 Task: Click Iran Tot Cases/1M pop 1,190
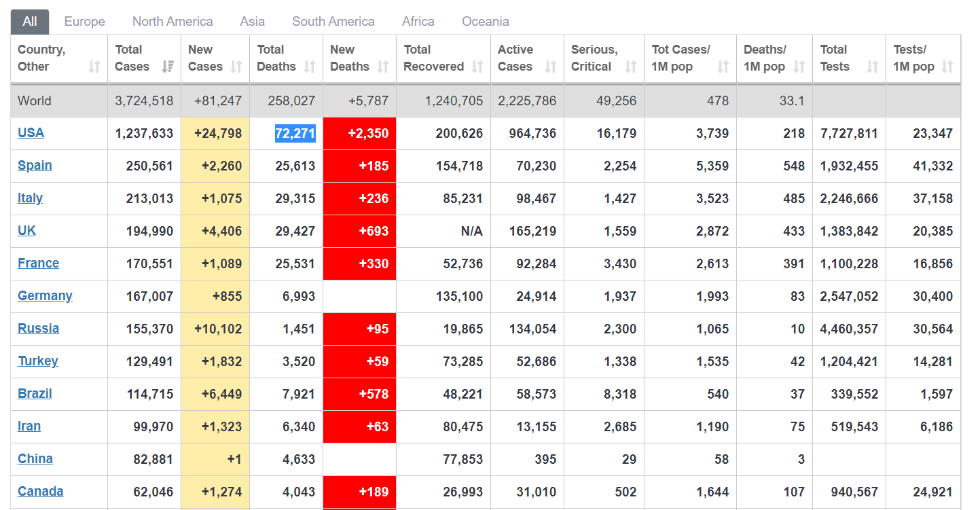click(x=712, y=426)
